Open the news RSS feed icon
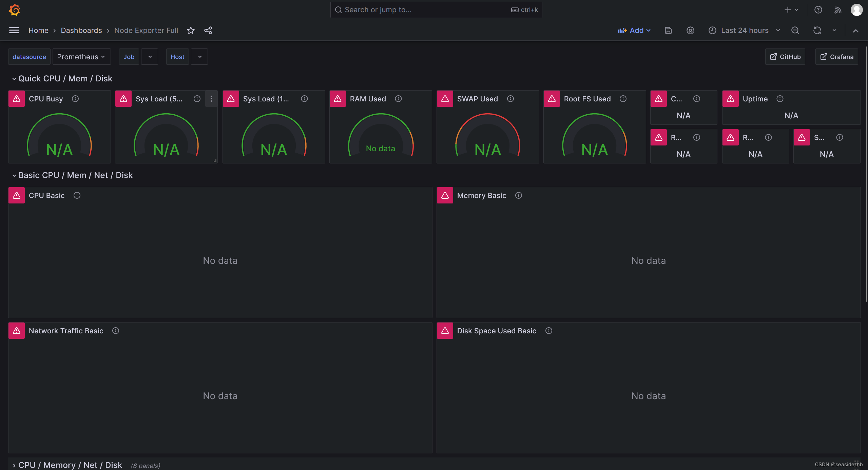 coord(838,10)
